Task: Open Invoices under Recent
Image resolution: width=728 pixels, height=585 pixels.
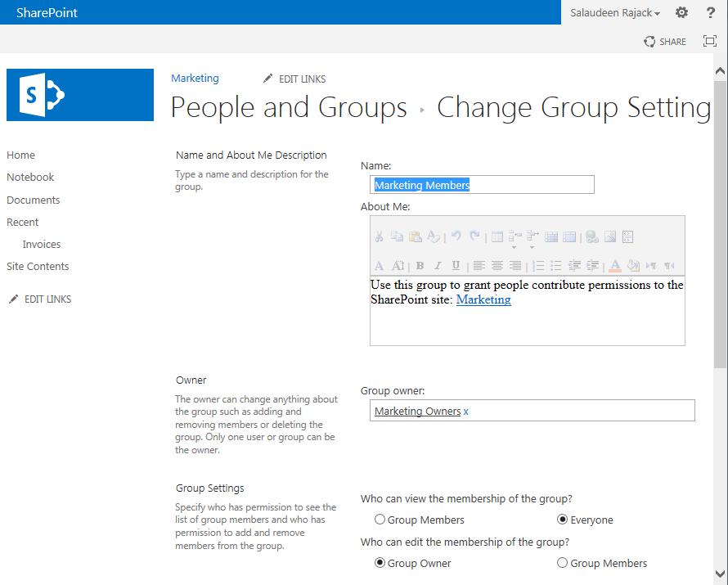Action: coord(42,244)
